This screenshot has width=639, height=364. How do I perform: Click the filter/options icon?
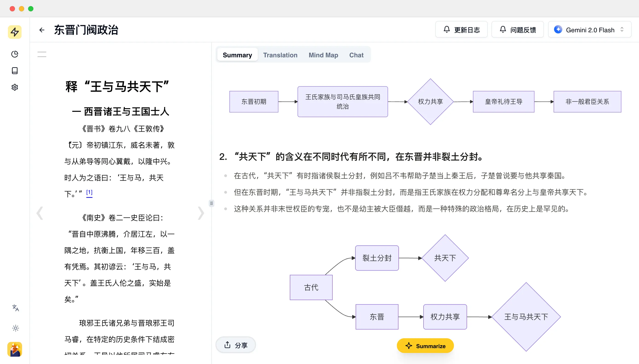(x=42, y=54)
